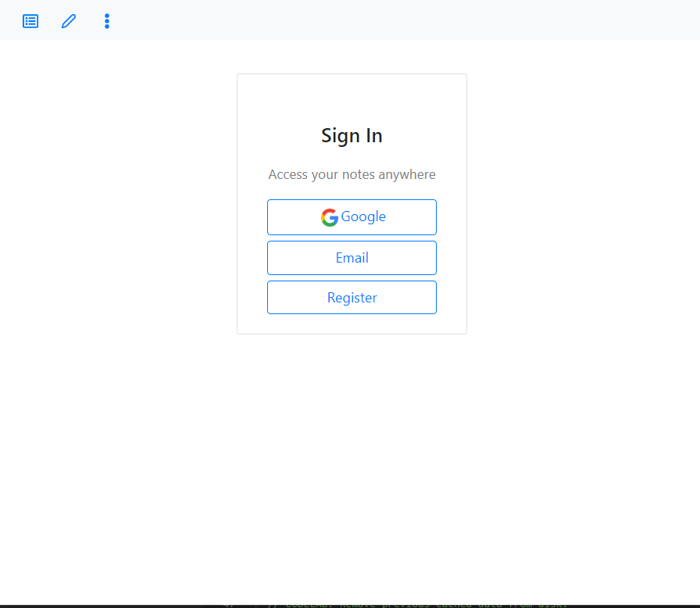Expand the vertical ellipsis overflow menu
This screenshot has width=700, height=608.
[x=107, y=21]
